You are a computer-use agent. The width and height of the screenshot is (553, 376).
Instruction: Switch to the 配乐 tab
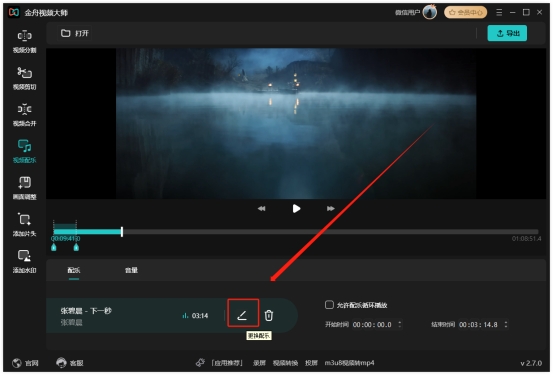point(74,270)
